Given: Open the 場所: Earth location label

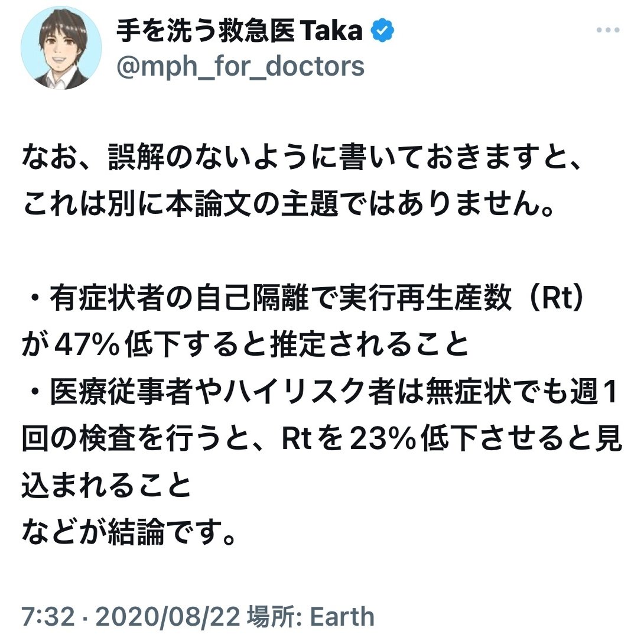Looking at the screenshot, I should pyautogui.click(x=311, y=617).
